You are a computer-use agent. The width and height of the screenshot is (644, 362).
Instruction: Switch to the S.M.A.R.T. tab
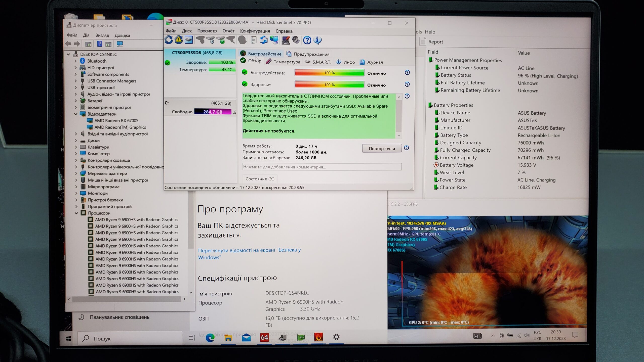(321, 62)
